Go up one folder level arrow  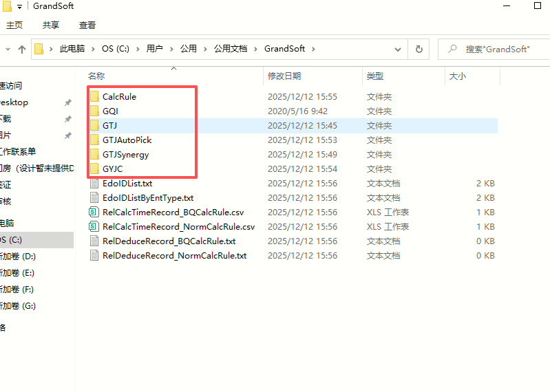coord(22,50)
